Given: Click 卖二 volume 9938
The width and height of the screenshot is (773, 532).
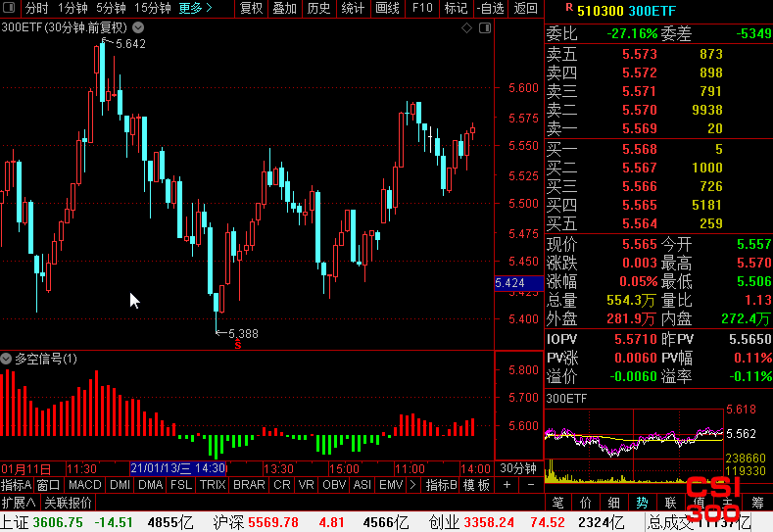Looking at the screenshot, I should point(707,110).
